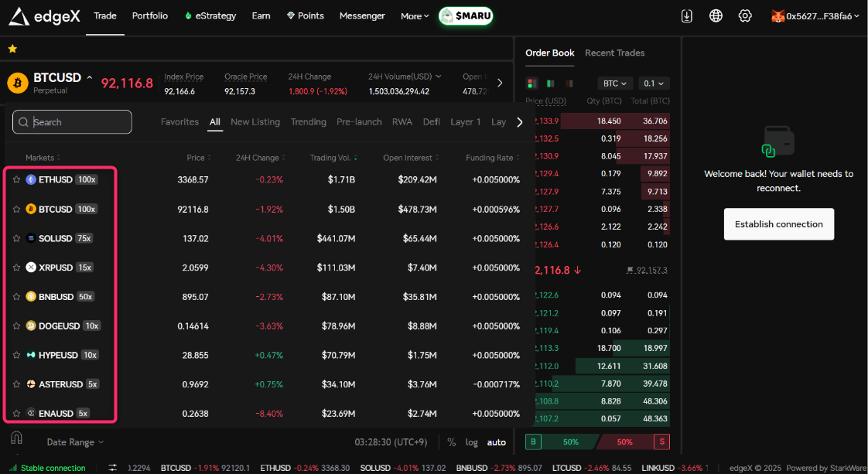Show bids-only order book view icon
868x474 pixels.
550,84
